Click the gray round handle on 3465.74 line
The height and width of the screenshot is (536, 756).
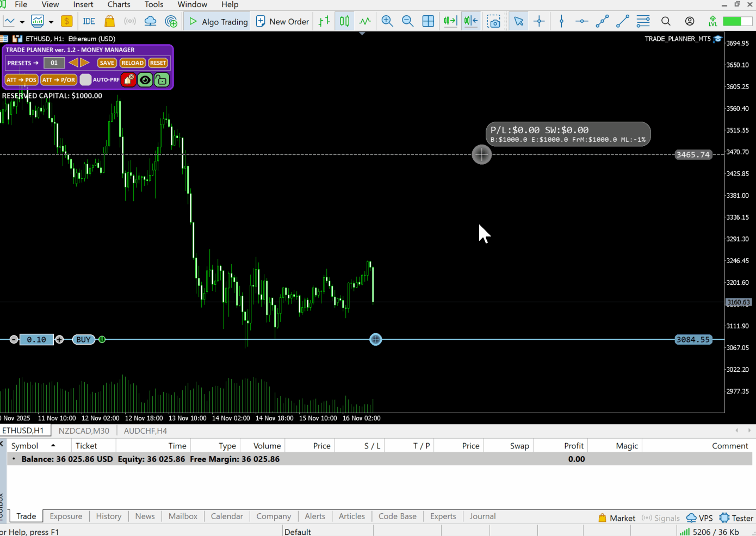tap(482, 155)
